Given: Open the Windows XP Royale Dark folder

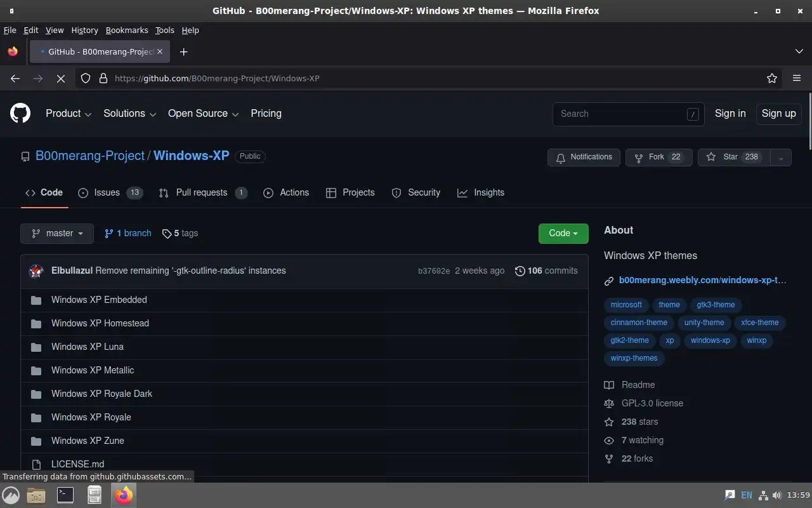Looking at the screenshot, I should point(101,394).
